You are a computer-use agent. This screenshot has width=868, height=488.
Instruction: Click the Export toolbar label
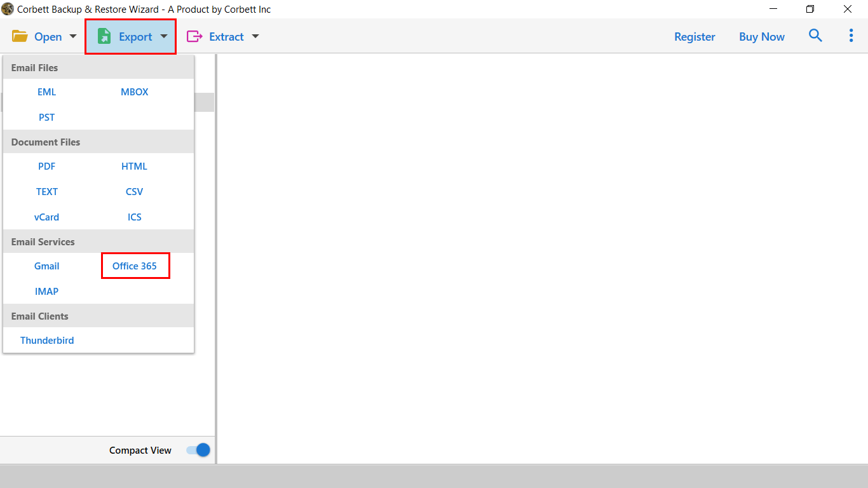pyautogui.click(x=135, y=37)
